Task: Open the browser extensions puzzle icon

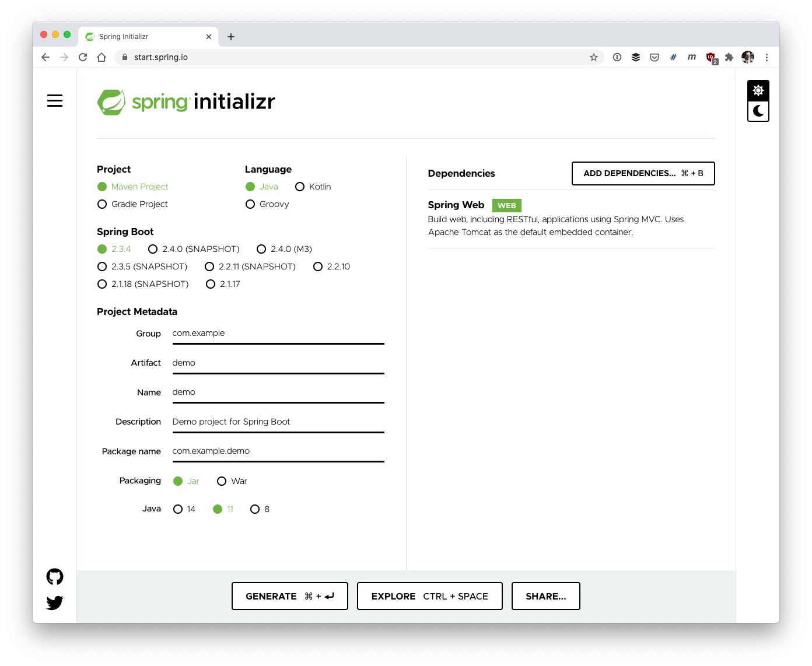Action: coord(729,57)
